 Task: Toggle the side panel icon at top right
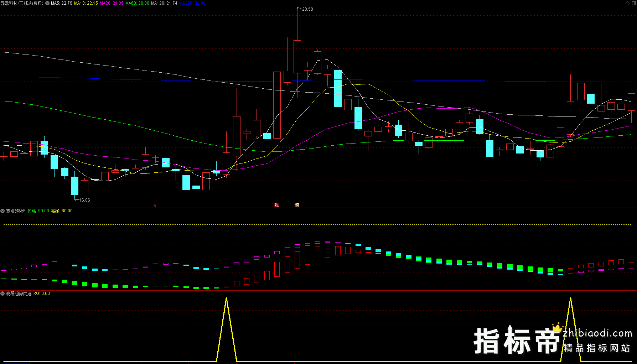[x=633, y=3]
